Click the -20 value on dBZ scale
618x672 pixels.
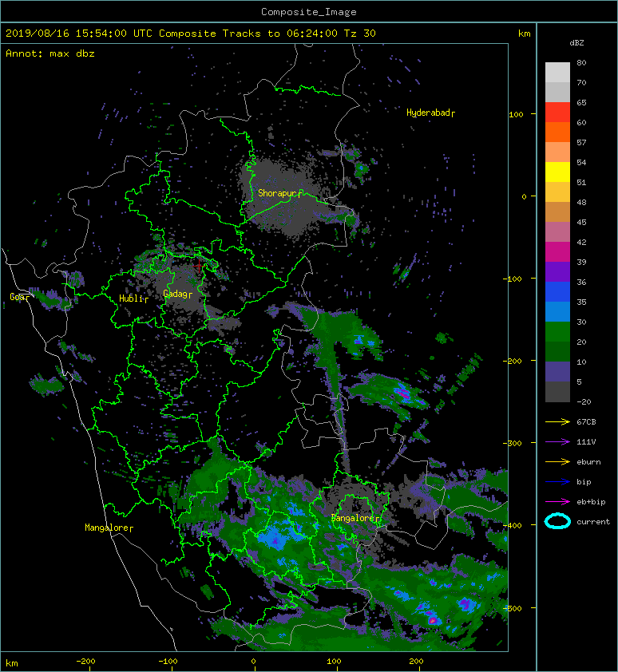584,401
